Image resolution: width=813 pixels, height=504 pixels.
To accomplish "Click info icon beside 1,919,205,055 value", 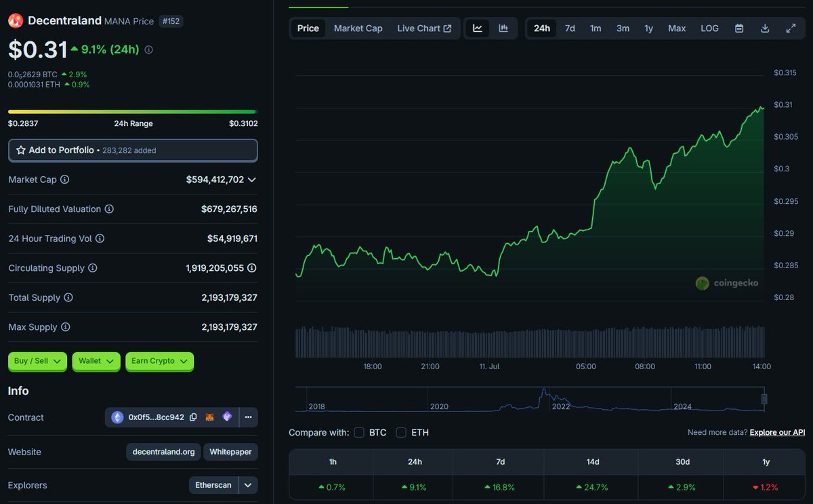I will click(252, 268).
